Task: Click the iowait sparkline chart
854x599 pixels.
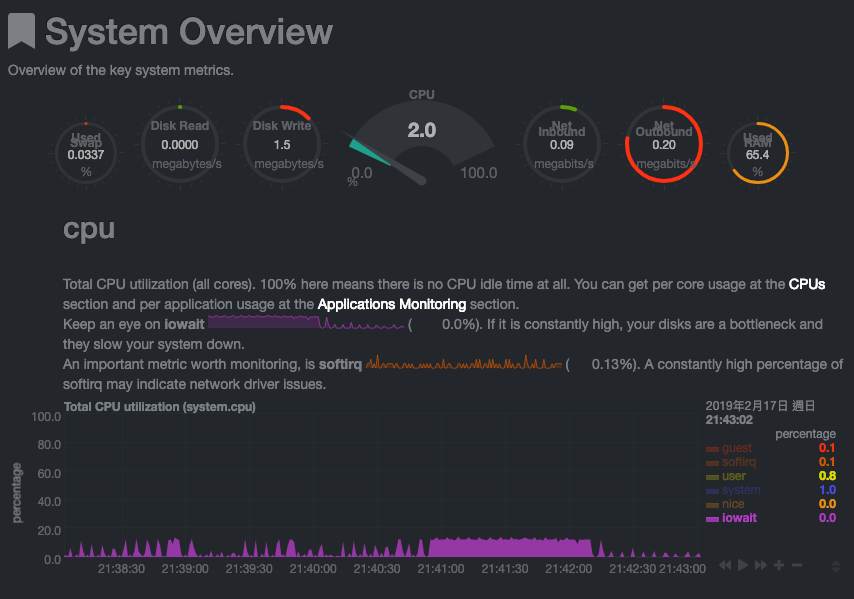Action: click(x=306, y=322)
